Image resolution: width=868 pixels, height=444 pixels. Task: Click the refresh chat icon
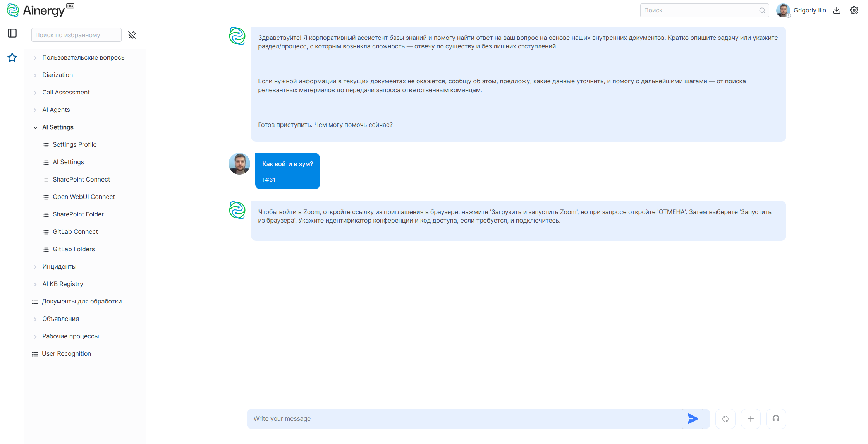click(x=725, y=418)
